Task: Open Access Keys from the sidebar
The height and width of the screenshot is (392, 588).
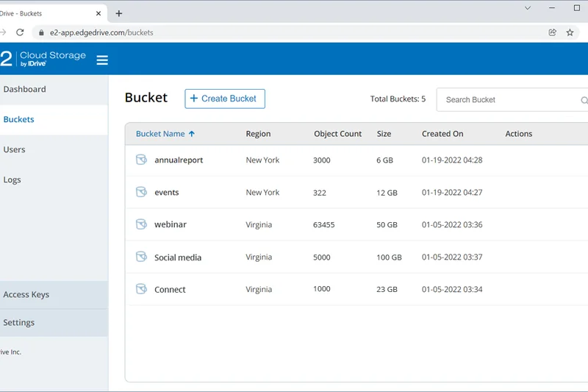Action: [x=26, y=294]
